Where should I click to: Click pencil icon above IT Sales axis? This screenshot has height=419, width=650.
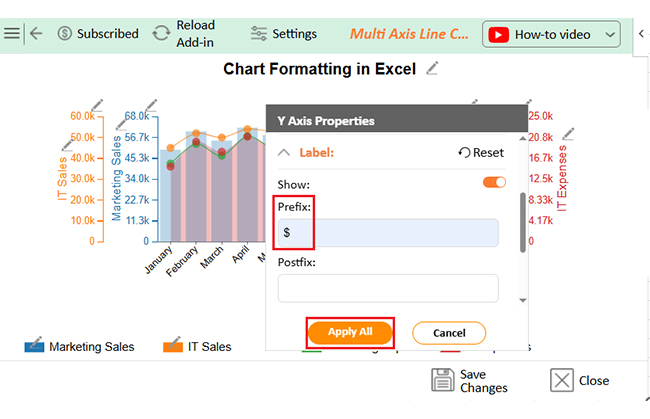point(97,104)
